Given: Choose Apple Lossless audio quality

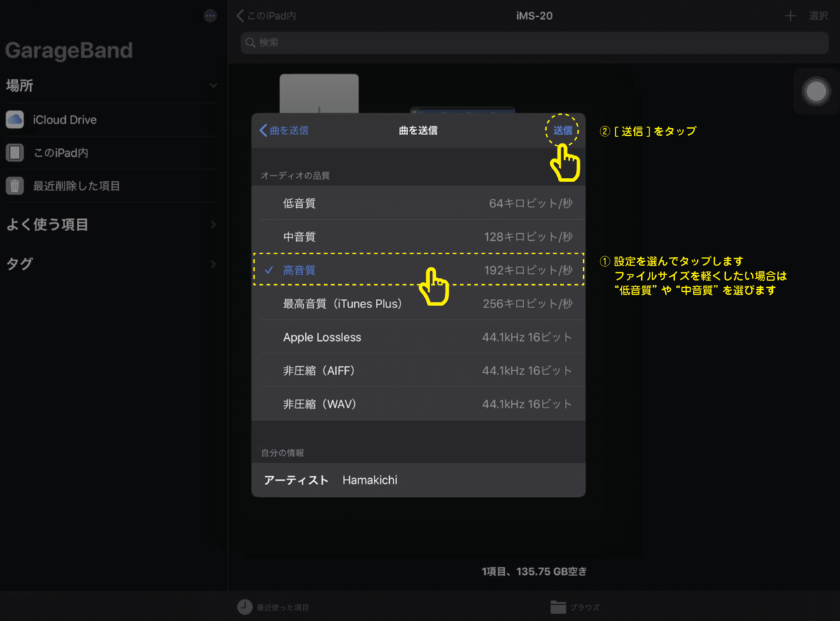Looking at the screenshot, I should click(x=419, y=337).
